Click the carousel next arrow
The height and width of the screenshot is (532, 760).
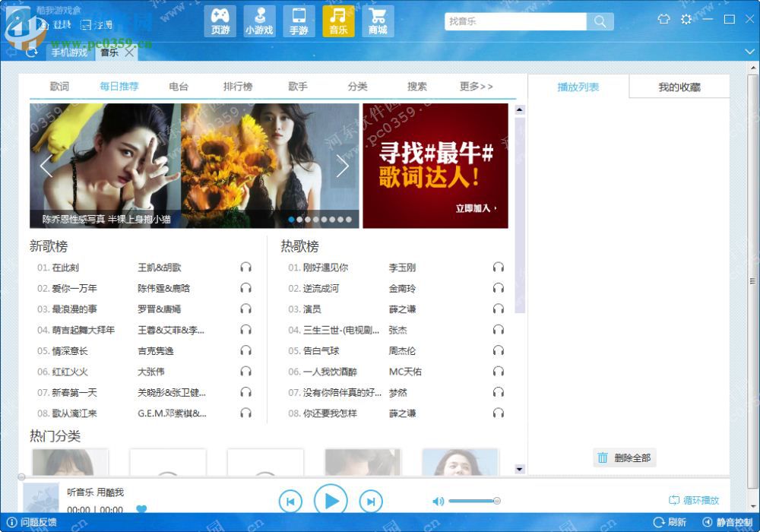click(x=343, y=166)
